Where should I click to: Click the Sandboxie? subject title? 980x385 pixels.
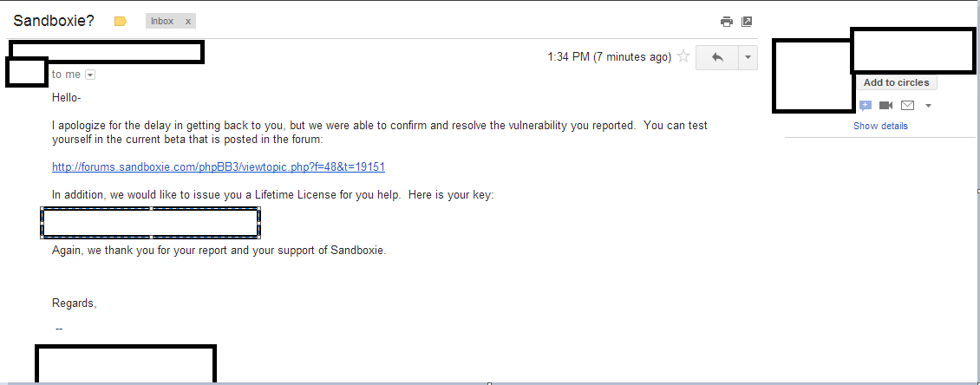pyautogui.click(x=54, y=21)
